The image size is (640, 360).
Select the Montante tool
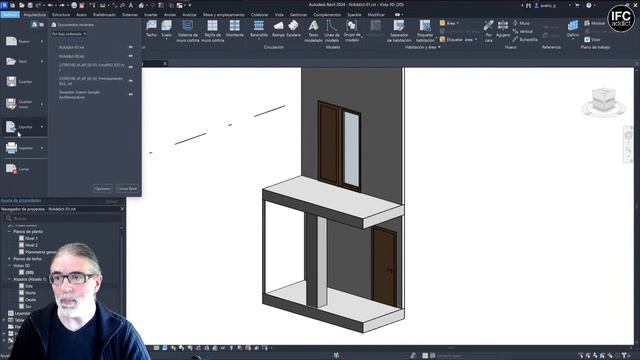(x=235, y=29)
